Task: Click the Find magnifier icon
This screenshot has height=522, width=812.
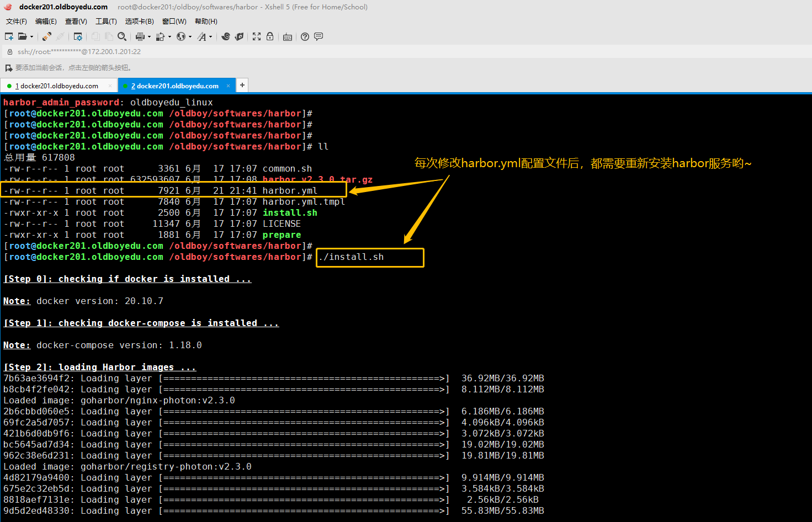Action: pos(122,36)
